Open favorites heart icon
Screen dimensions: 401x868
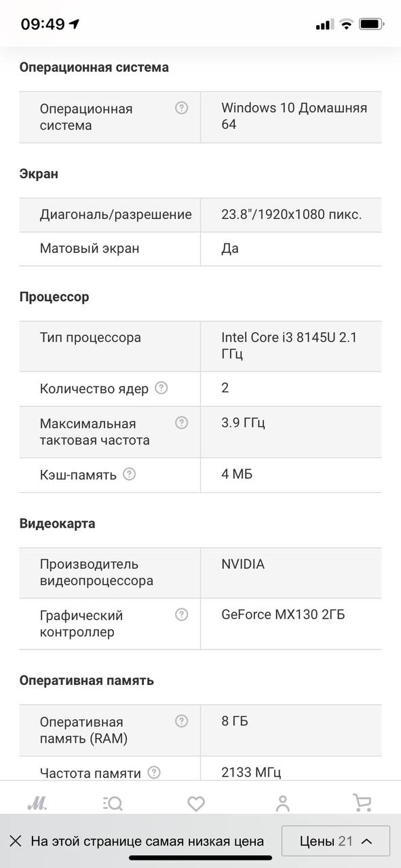click(x=196, y=804)
